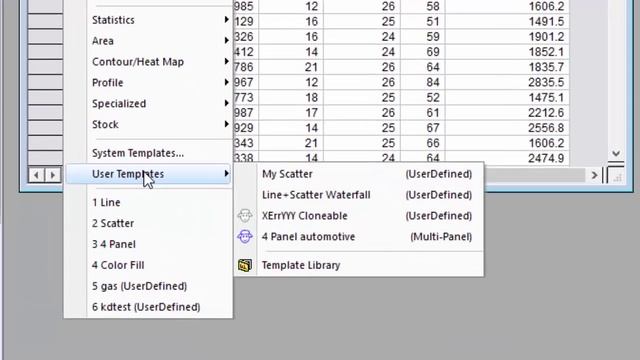Pick the My Scatter user template
This screenshot has width=640, height=360.
pos(359,174)
